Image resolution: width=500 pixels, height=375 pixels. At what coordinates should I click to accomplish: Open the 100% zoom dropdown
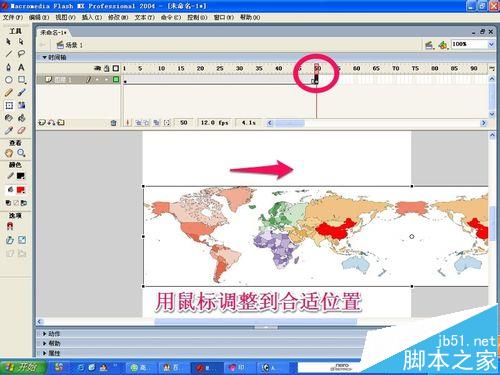coord(491,44)
